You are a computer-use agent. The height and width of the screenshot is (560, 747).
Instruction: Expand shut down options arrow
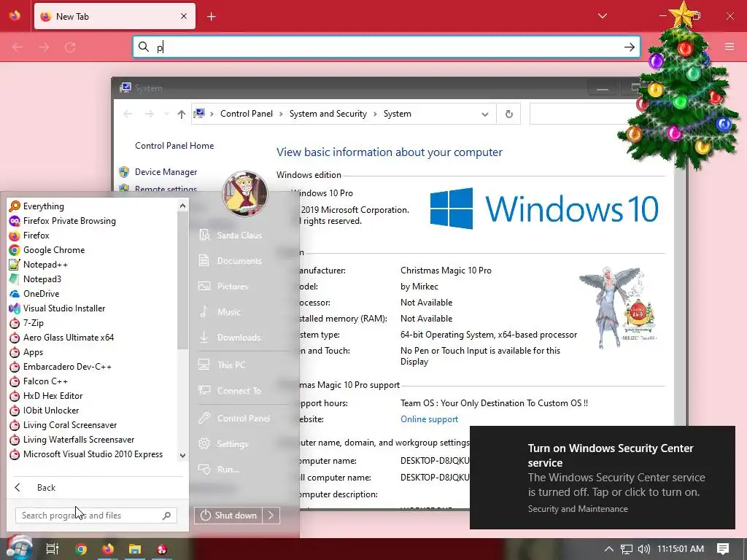point(271,516)
